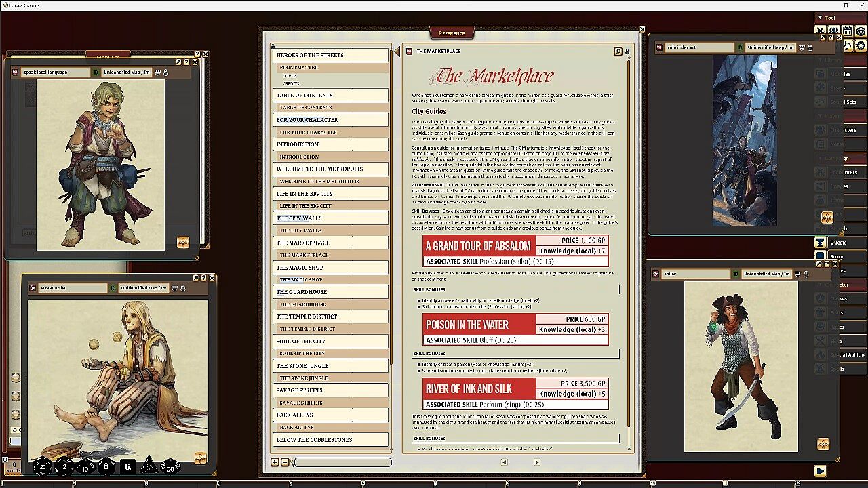Pick the d12 die
This screenshot has width=868, height=488.
coord(64,466)
